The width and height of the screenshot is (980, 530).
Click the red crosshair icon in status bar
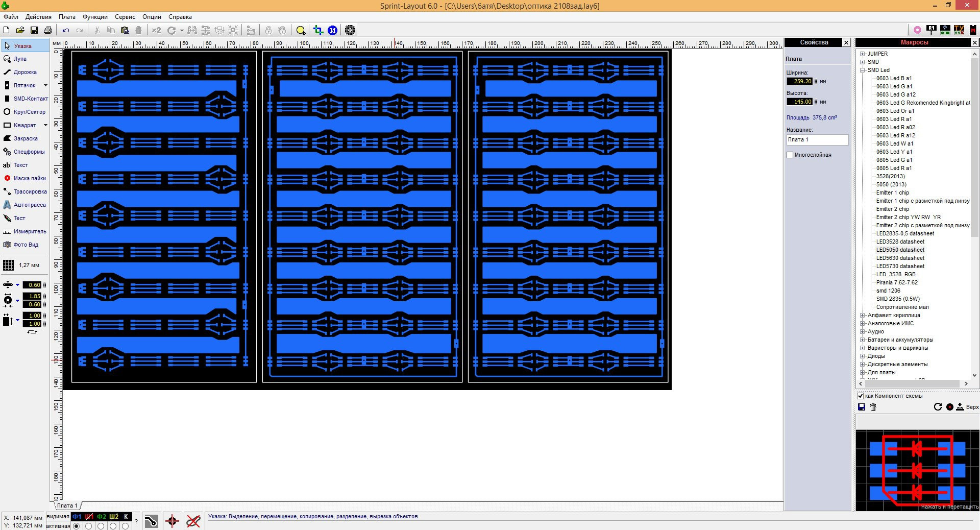(172, 521)
